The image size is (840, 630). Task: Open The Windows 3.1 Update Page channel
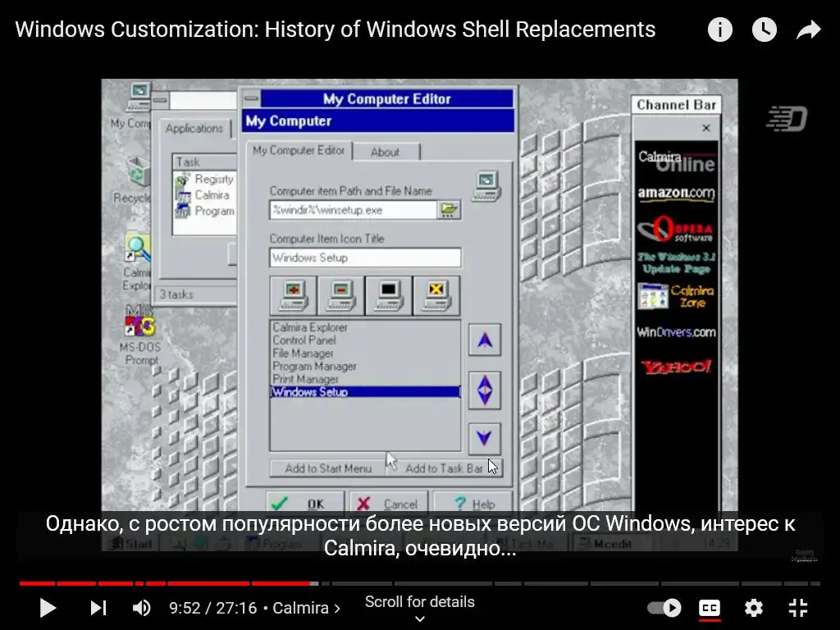tap(676, 263)
